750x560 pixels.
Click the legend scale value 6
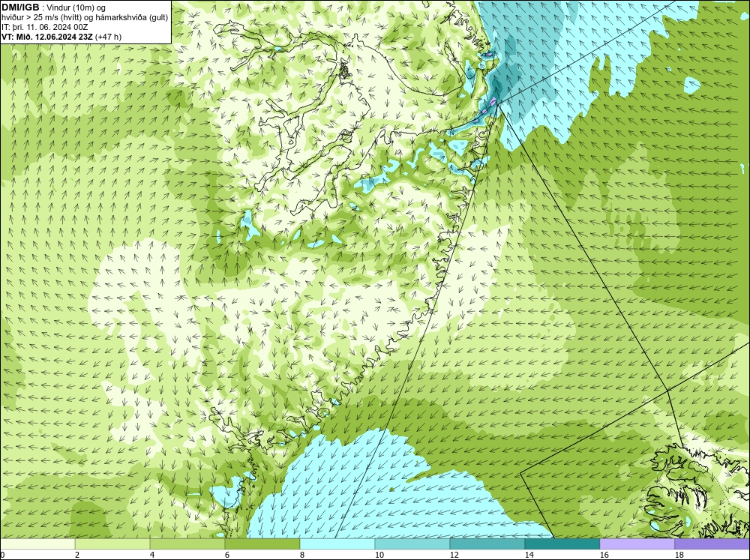pyautogui.click(x=226, y=555)
